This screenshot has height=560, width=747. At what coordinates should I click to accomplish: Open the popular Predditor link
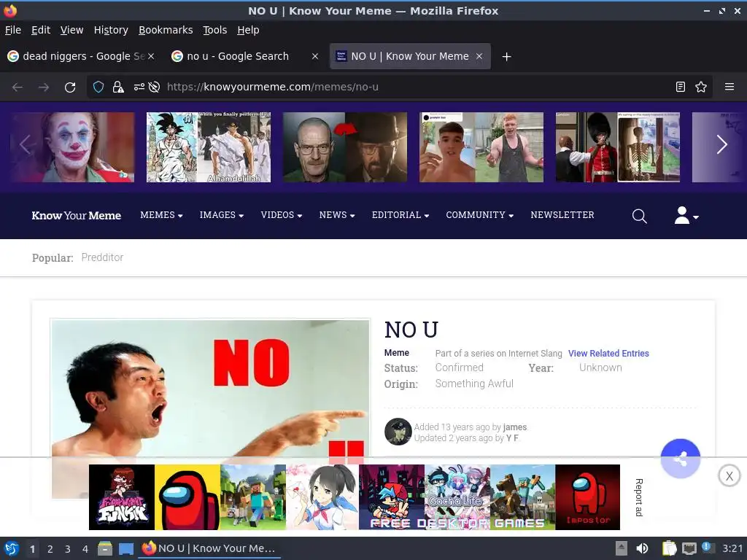102,257
